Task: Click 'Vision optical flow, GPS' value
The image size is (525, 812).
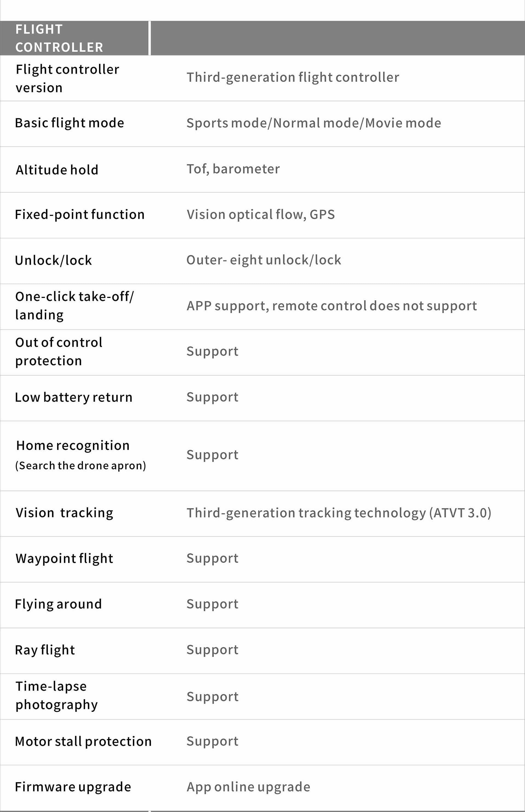Action: coord(261,215)
